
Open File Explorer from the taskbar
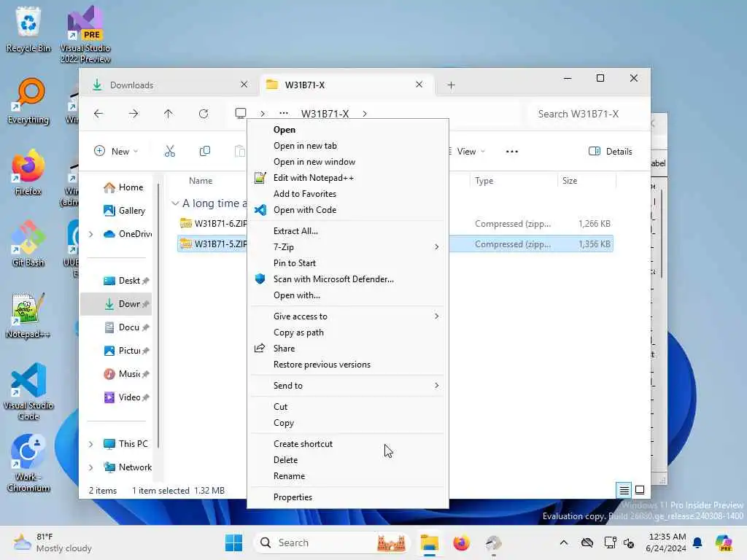(429, 542)
